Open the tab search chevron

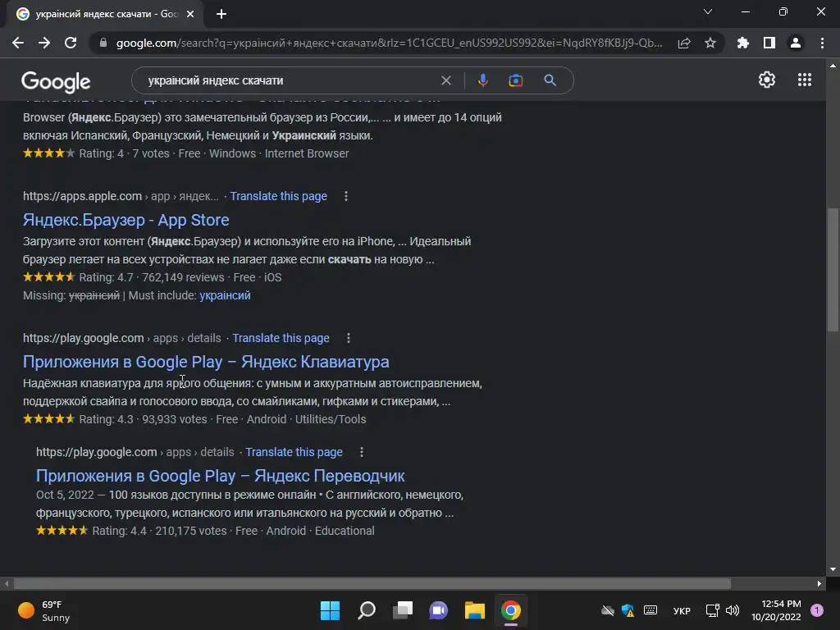click(708, 11)
